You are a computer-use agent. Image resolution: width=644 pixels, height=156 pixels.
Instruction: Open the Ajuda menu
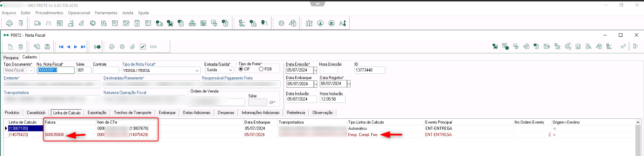[143, 13]
